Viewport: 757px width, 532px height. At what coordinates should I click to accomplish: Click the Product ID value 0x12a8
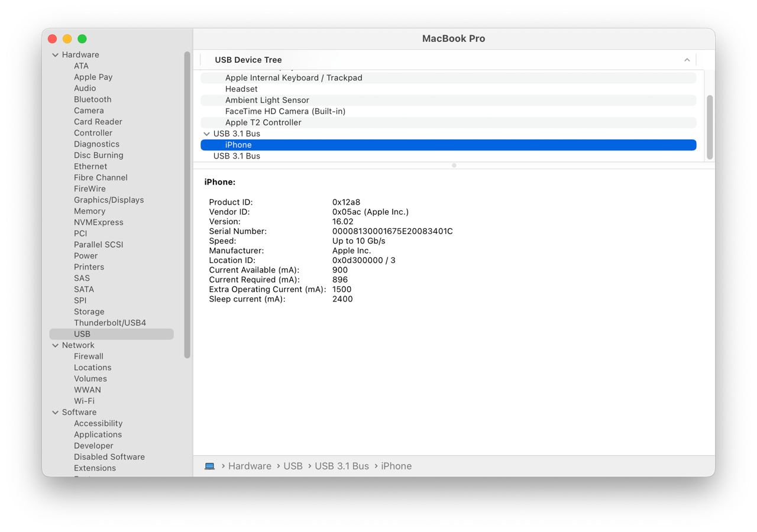click(x=346, y=203)
